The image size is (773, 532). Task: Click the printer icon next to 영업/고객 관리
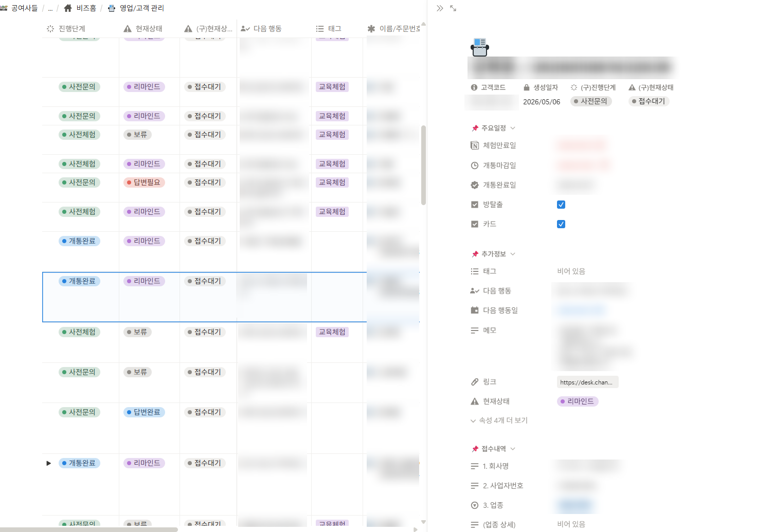(111, 8)
